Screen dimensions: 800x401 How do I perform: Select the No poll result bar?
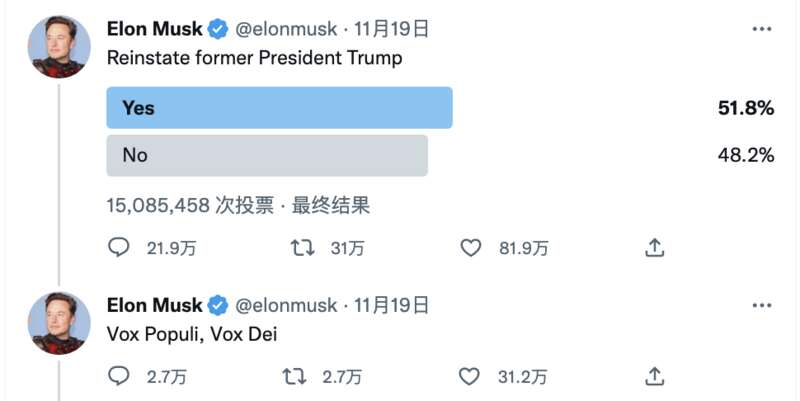(x=267, y=156)
